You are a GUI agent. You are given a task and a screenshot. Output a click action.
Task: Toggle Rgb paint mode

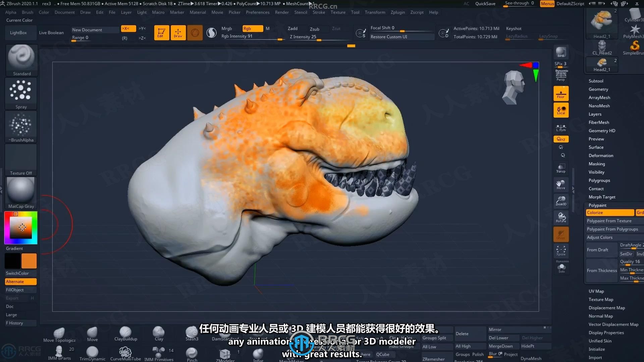pos(253,28)
